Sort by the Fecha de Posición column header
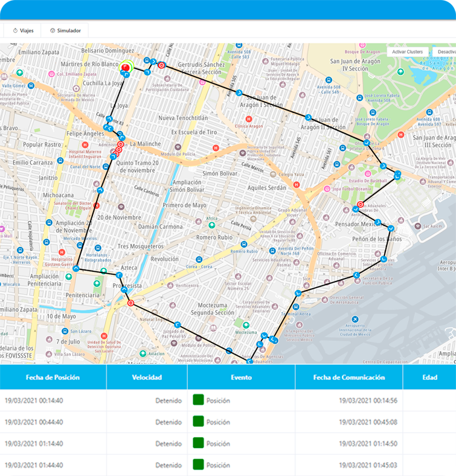The height and width of the screenshot is (476, 456). pos(53,378)
